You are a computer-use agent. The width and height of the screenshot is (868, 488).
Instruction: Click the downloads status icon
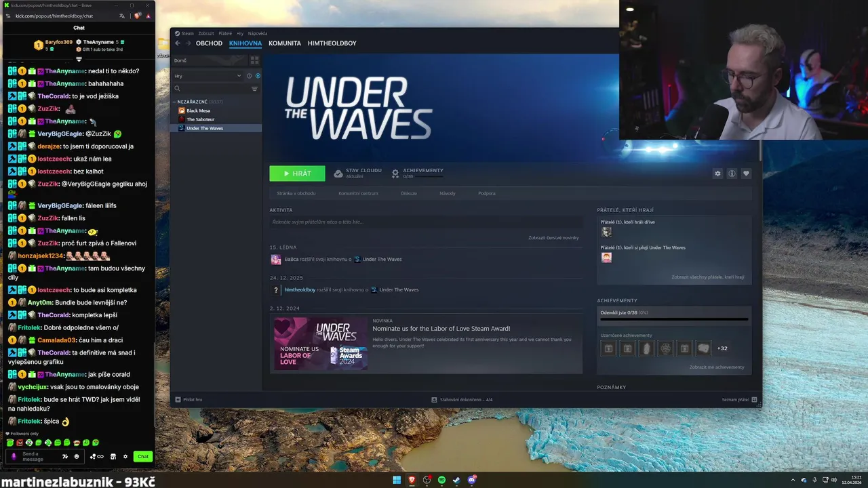[434, 400]
